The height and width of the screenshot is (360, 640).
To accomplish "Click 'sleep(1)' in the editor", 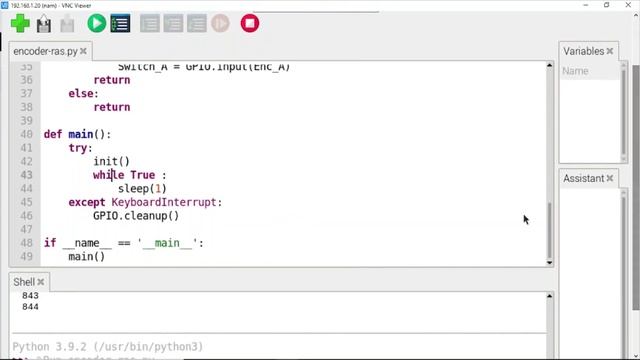I will [x=142, y=189].
